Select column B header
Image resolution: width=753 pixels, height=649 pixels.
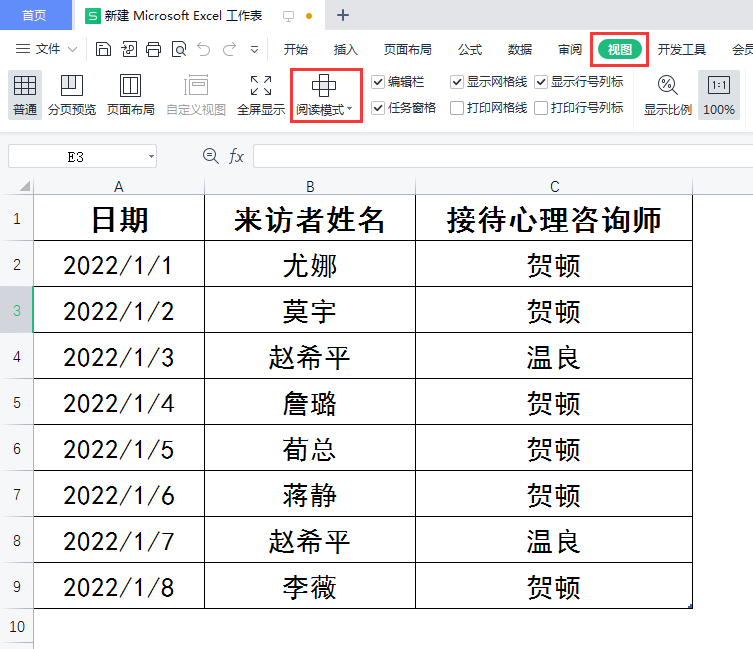(310, 186)
